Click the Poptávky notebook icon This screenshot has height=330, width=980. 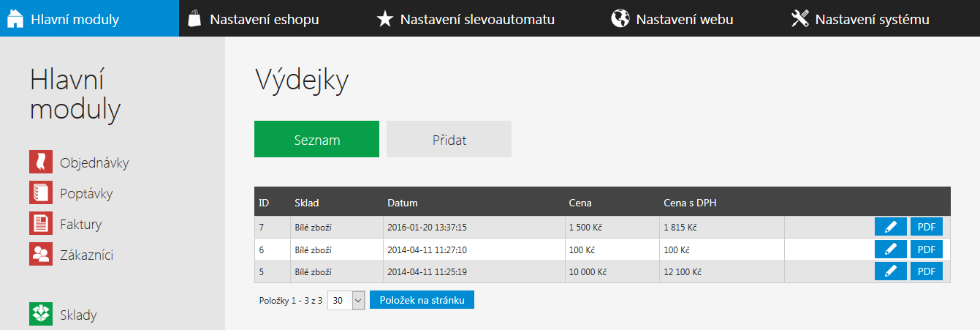pos(41,192)
